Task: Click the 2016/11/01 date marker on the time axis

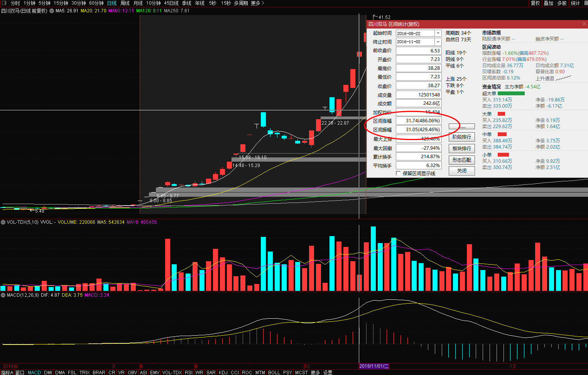Action: [x=374, y=366]
